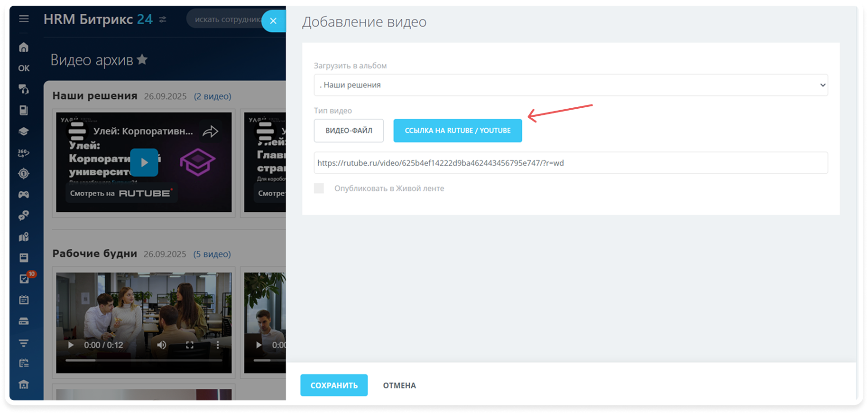Select the ССЫЛКА НА RUTUBE / YOUTUBE type
868x414 pixels.
[457, 131]
